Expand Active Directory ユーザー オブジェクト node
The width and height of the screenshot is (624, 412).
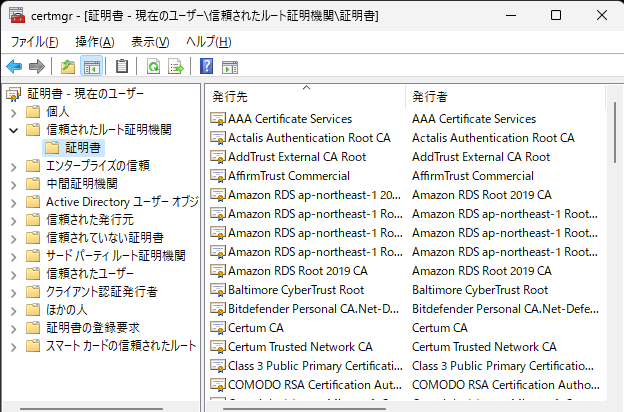point(14,203)
